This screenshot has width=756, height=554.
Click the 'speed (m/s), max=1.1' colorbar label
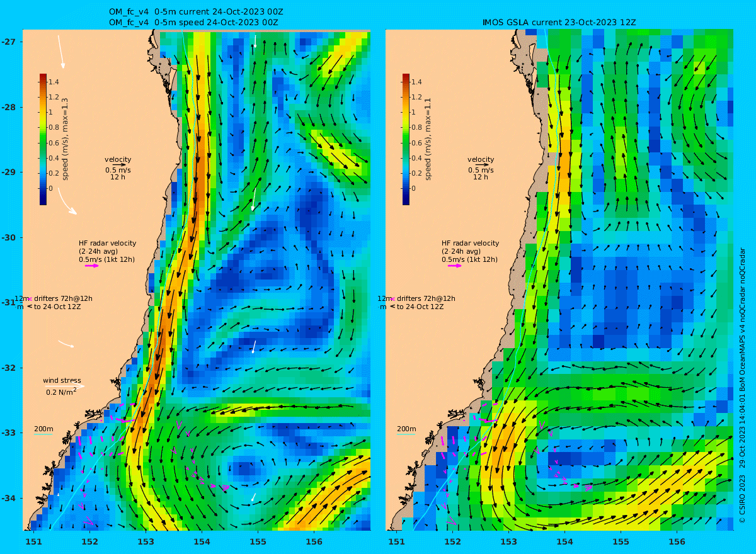point(429,138)
